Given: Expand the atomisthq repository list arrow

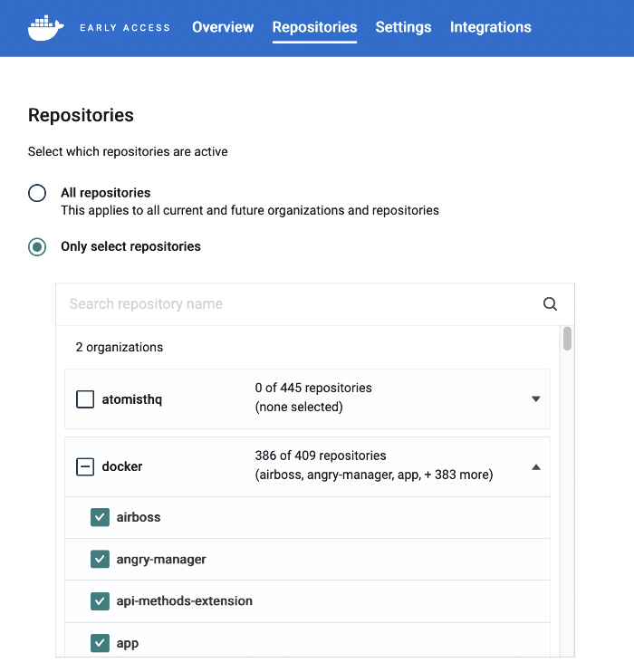Looking at the screenshot, I should click(536, 399).
